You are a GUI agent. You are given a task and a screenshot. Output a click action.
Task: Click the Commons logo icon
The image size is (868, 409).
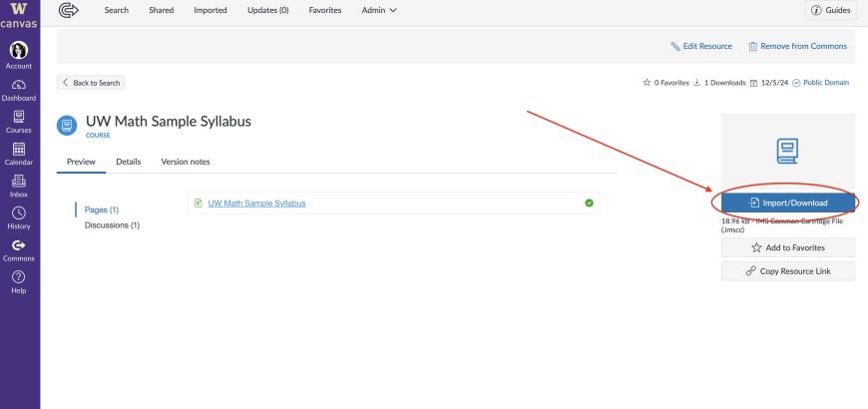[68, 10]
